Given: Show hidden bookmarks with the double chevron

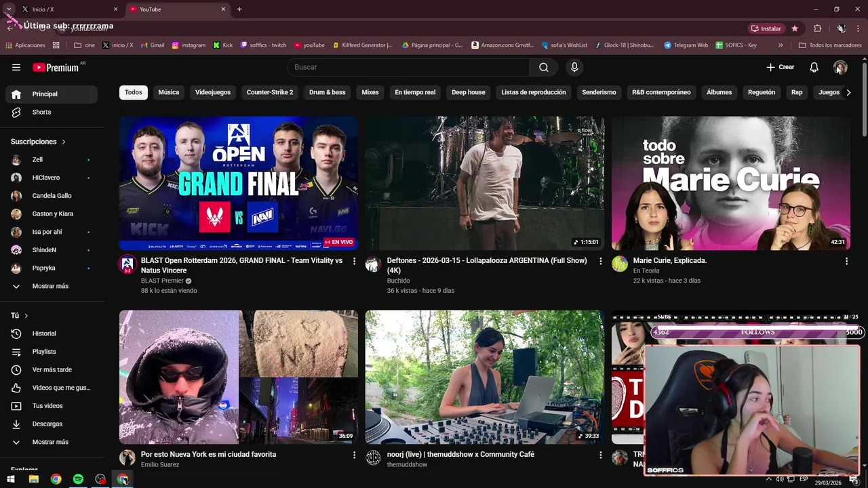Looking at the screenshot, I should [781, 45].
